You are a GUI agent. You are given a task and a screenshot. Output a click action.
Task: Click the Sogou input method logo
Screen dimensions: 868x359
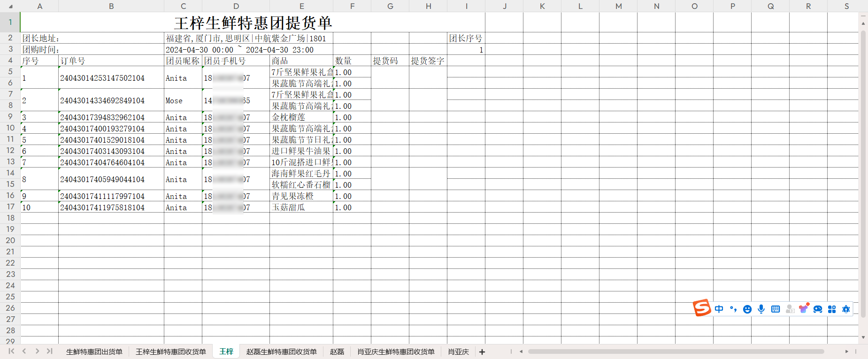coord(702,308)
